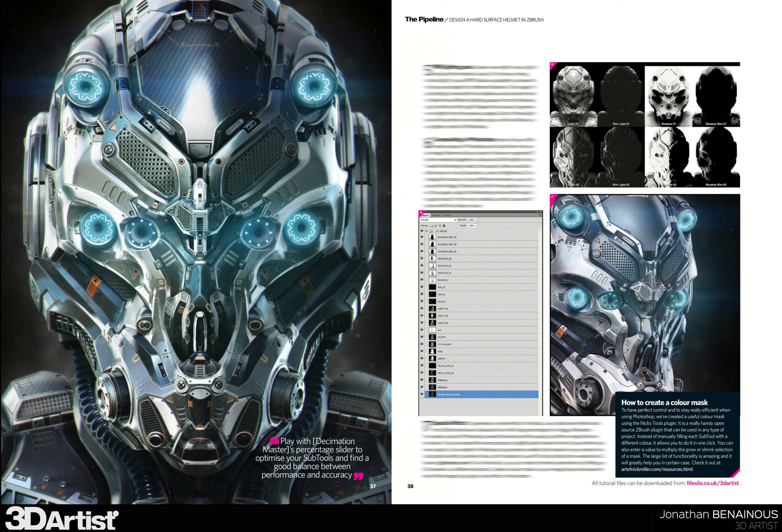Click the Fond 100% value field

(x=471, y=225)
